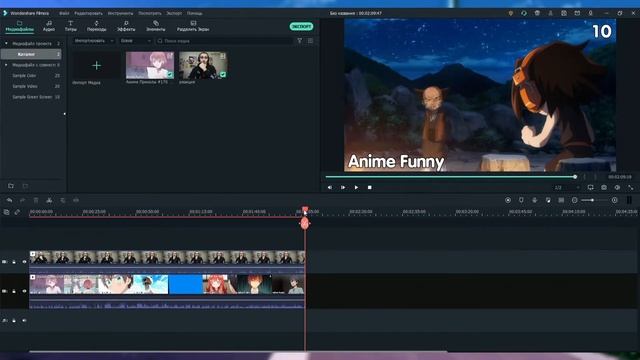Switch to the Титры tab
Image resolution: width=640 pixels, height=360 pixels.
pos(70,26)
